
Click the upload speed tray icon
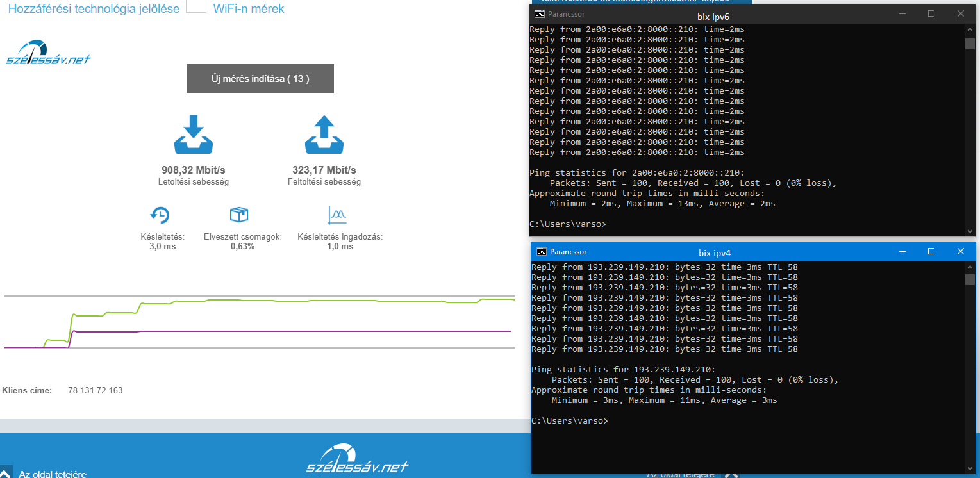point(324,135)
